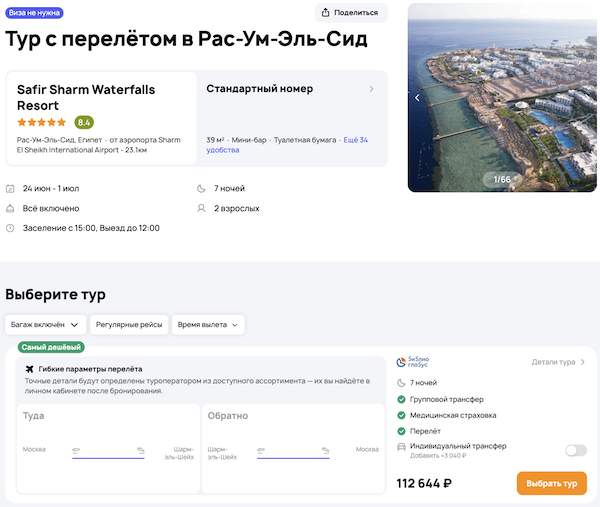Expand the Время вылета dropdown
This screenshot has width=600, height=507.
(208, 324)
